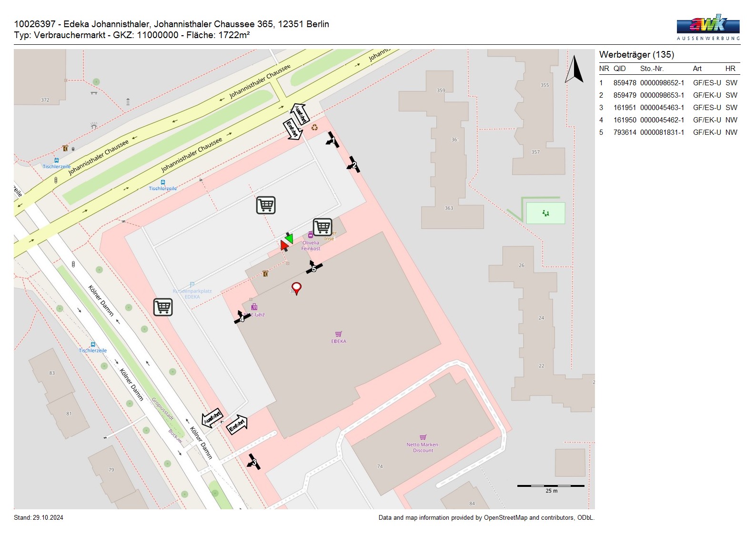Click the 25 m scale bar

(551, 486)
